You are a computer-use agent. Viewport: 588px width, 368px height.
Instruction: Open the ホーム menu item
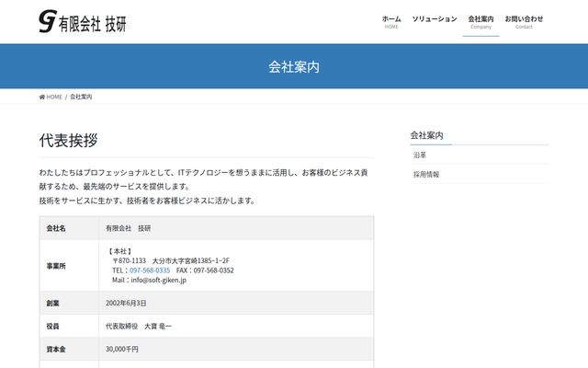point(391,22)
